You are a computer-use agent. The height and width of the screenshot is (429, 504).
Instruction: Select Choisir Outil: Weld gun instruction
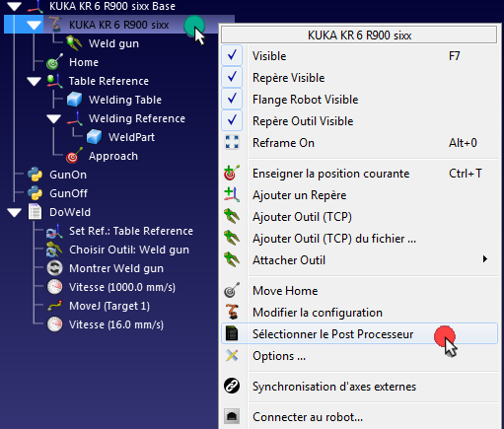click(129, 250)
